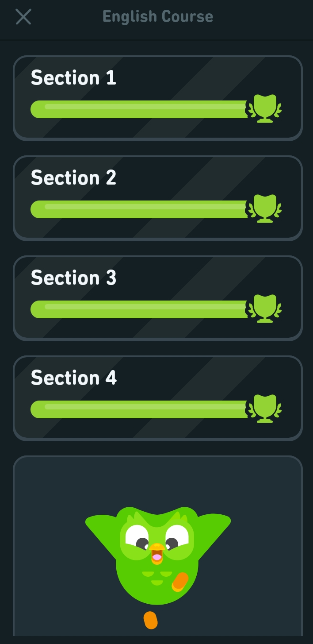The height and width of the screenshot is (644, 313).
Task: Open the Section 4 card
Action: 156,397
